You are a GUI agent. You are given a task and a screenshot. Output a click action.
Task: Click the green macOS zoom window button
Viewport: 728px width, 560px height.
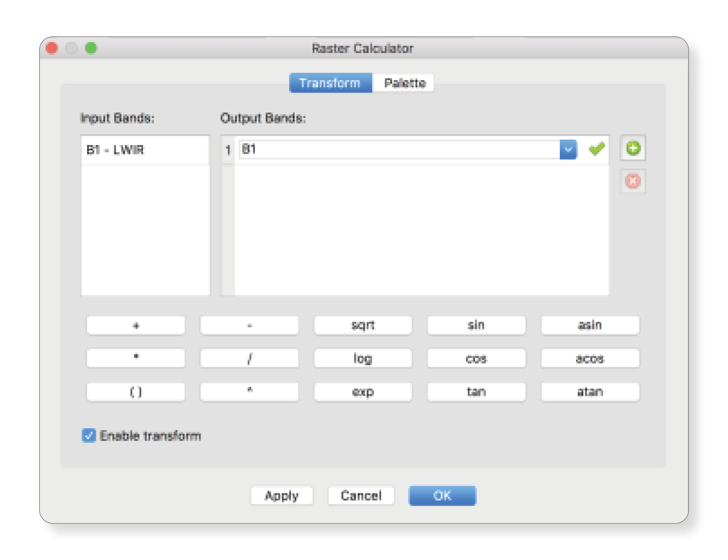click(91, 48)
